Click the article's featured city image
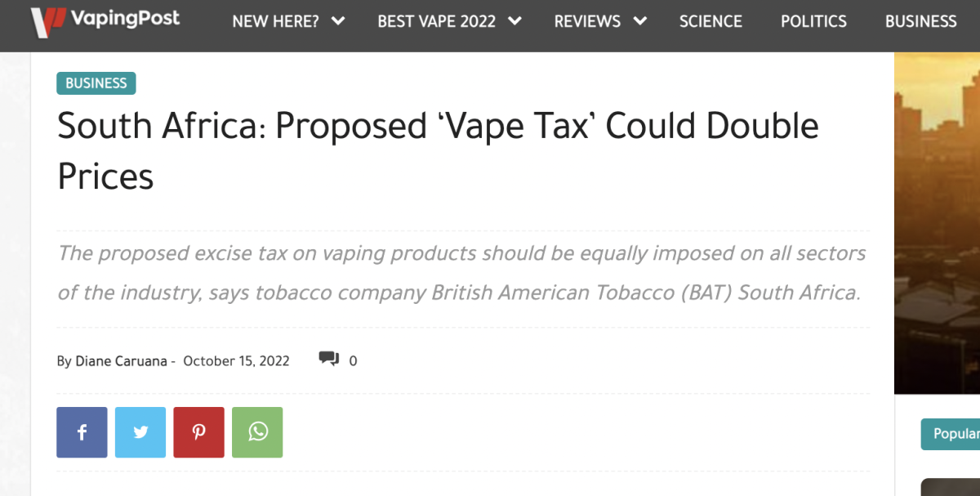 coord(938,221)
